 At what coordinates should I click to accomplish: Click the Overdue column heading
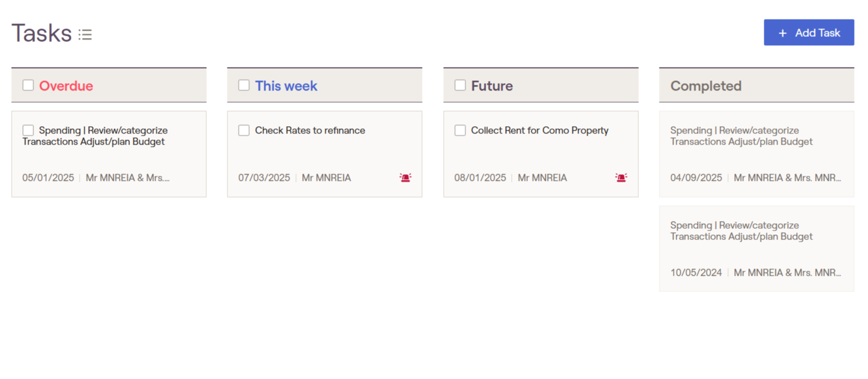(x=66, y=86)
